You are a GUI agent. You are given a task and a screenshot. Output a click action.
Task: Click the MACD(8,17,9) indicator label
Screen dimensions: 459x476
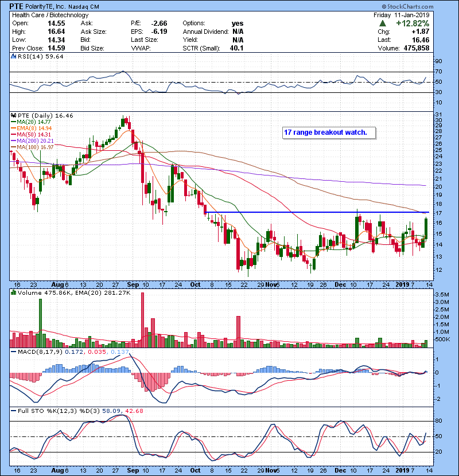[x=40, y=352]
